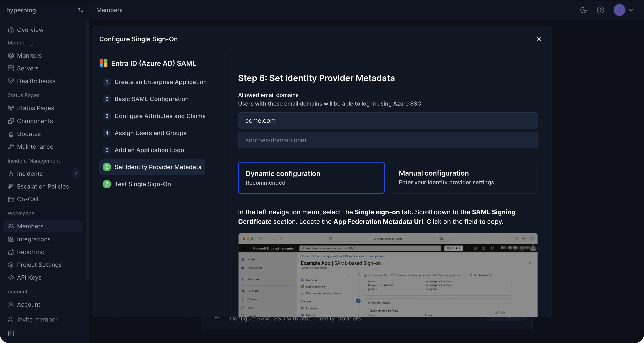
Task: Open Healthchecks from sidebar
Action: point(36,81)
